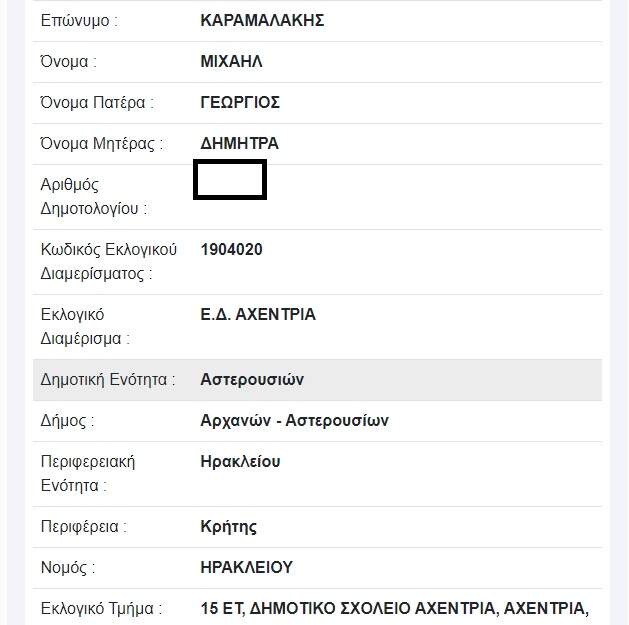Click the electoral district code 1904020

point(231,250)
